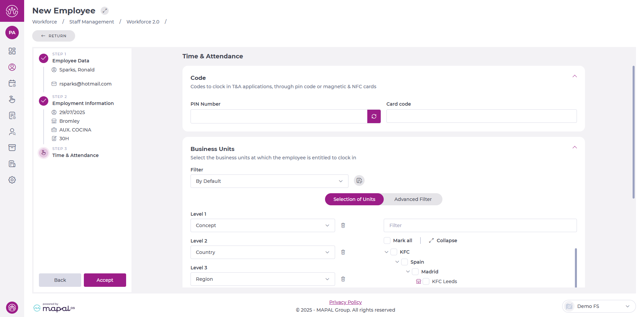
Task: Open the Level 3 Region dropdown
Action: (x=262, y=279)
